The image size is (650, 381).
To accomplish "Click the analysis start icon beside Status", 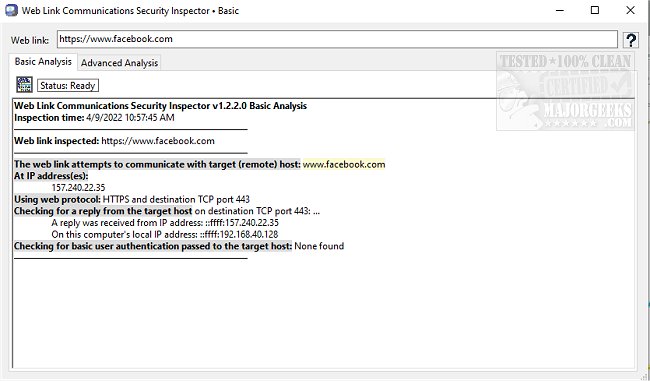I will pyautogui.click(x=24, y=85).
